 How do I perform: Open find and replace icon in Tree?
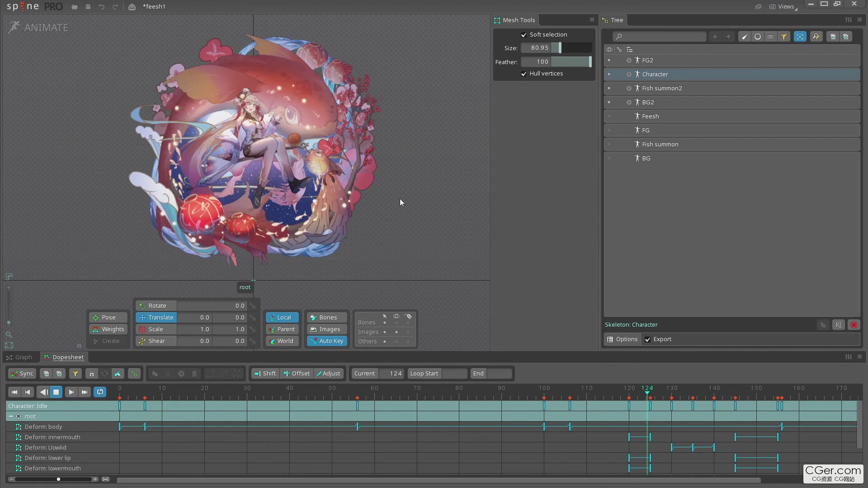click(x=816, y=37)
